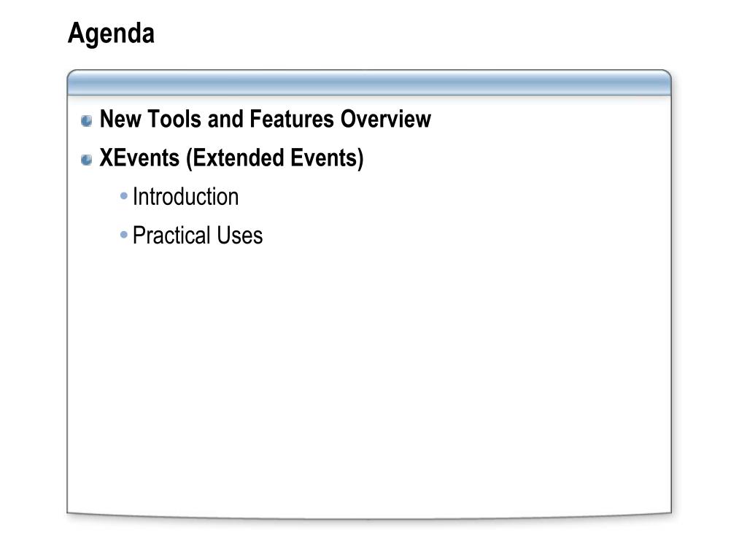
Task: Click the word Tools in first bullet
Action: (174, 119)
